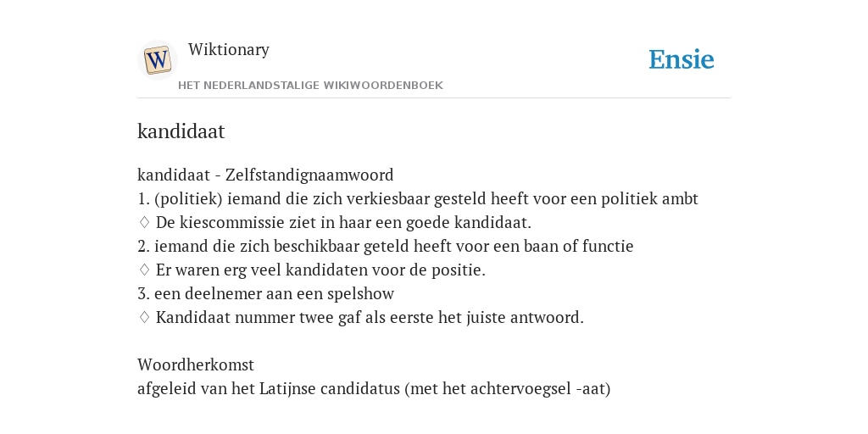Click the Wiktionary W logo icon
Image resolution: width=868 pixels, height=434 pixels.
[x=157, y=60]
